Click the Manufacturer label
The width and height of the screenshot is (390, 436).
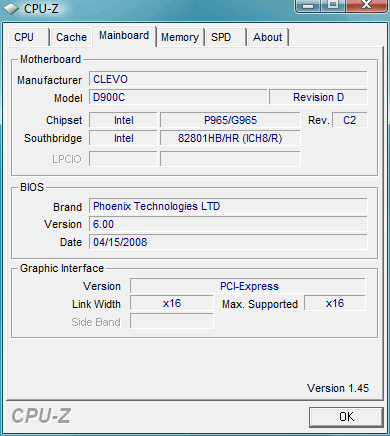(49, 80)
